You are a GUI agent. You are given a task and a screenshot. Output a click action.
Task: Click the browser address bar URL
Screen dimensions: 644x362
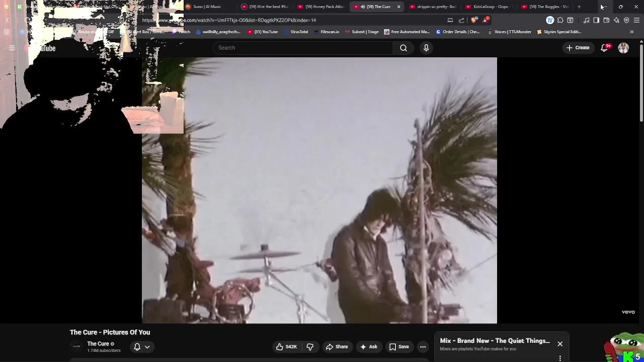[229, 20]
